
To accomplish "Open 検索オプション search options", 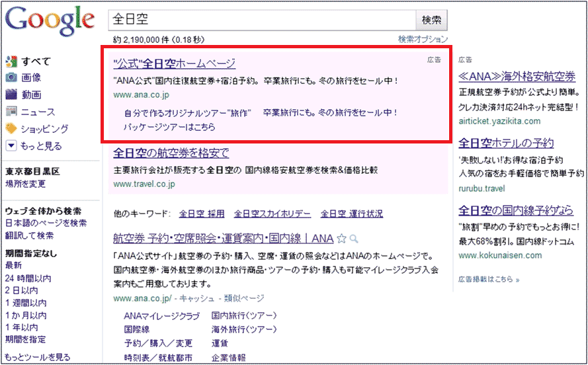I will click(x=423, y=40).
